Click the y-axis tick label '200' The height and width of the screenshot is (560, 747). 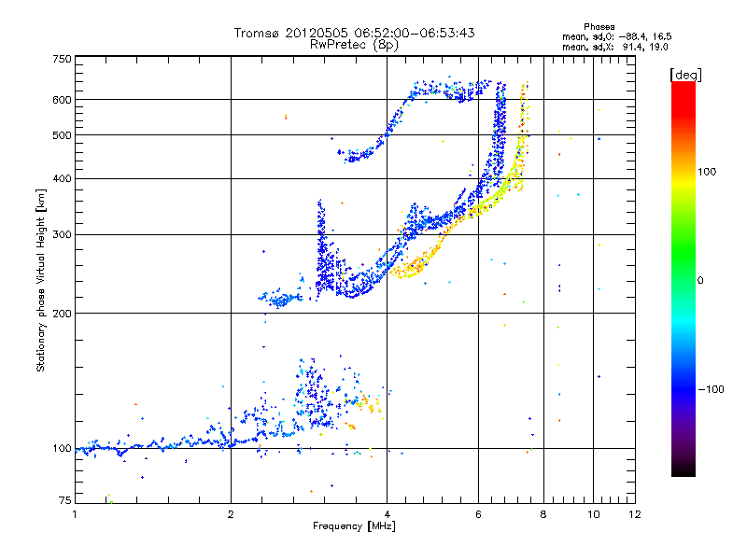[x=62, y=314]
